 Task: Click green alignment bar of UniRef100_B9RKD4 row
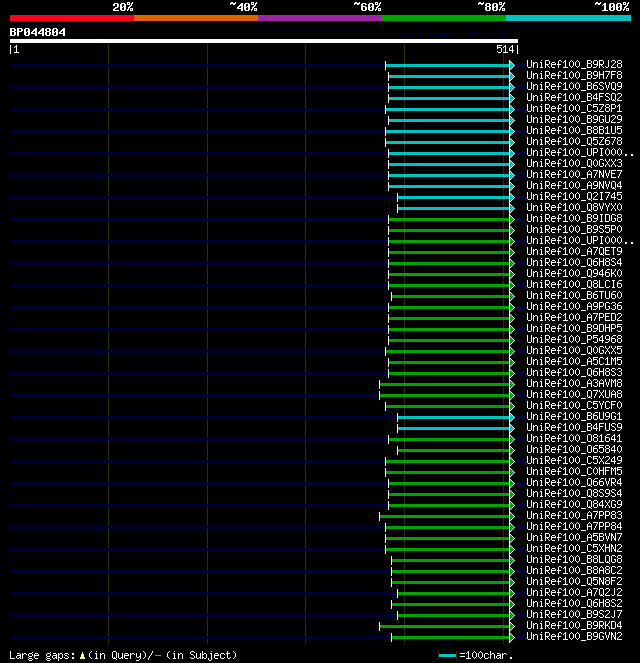click(x=445, y=626)
